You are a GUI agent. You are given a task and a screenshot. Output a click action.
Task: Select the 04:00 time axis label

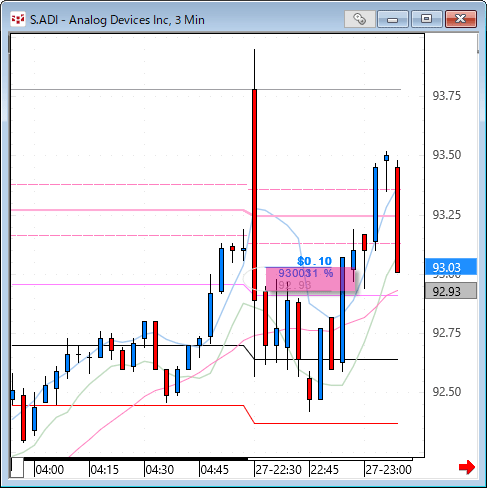(50, 470)
